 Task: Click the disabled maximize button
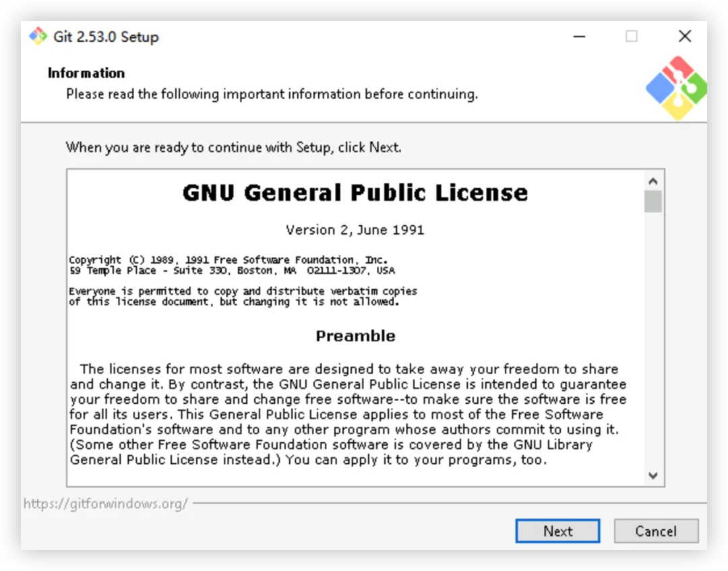(632, 36)
